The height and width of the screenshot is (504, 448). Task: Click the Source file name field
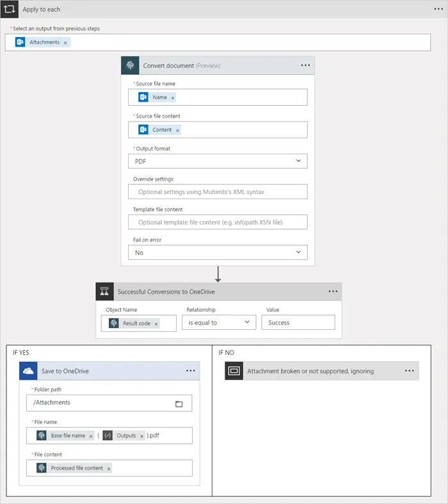pos(218,97)
